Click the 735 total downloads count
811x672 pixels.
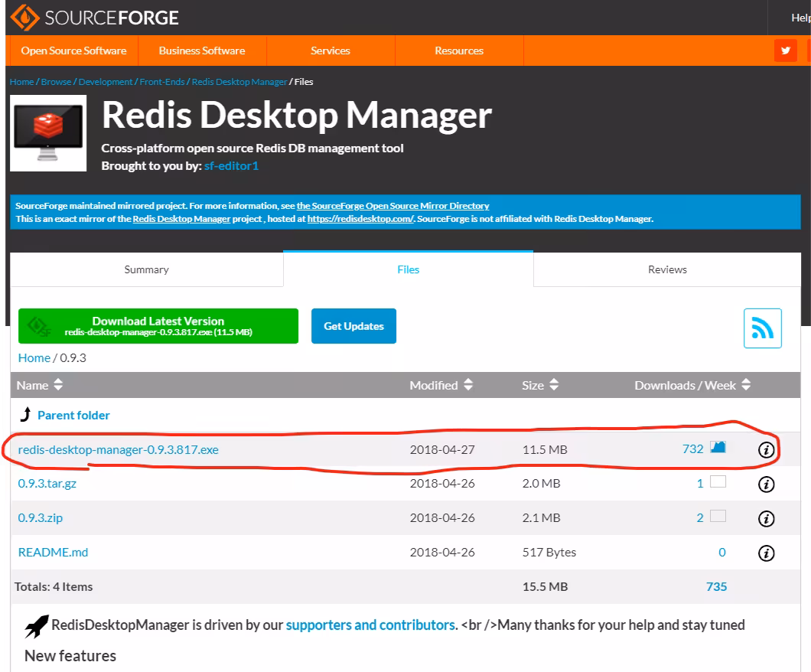click(x=716, y=586)
